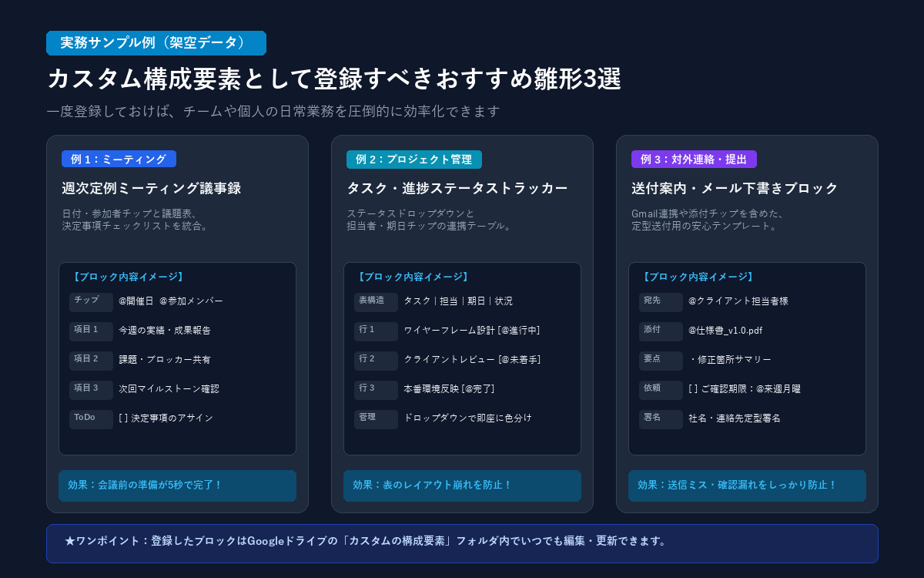The height and width of the screenshot is (578, 924).
Task: Click 【ブロック内容イメージ】 label in mail card
Action: coord(698,277)
